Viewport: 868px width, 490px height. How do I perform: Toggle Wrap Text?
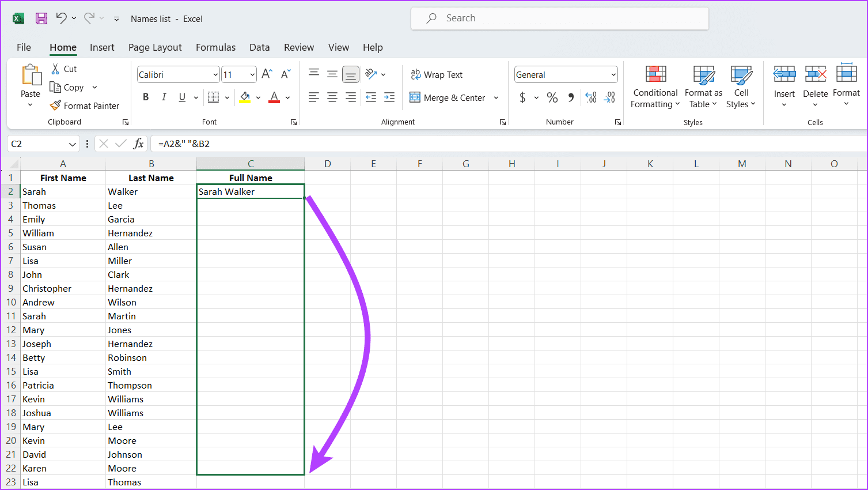(x=437, y=74)
